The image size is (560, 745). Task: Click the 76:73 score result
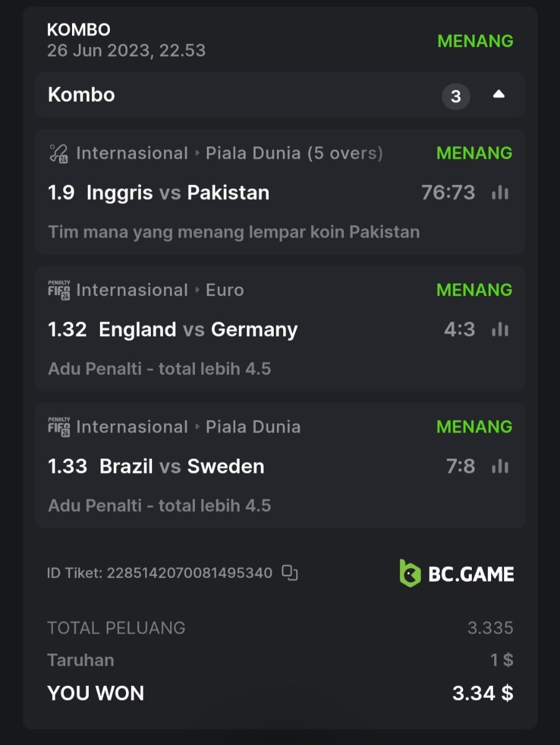tap(448, 192)
